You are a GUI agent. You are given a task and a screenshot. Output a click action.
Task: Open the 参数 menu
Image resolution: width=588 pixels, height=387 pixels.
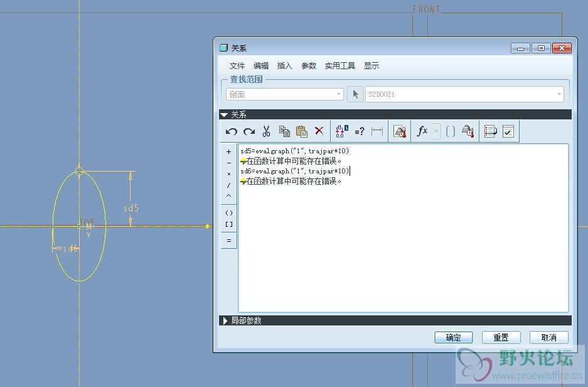pos(309,66)
